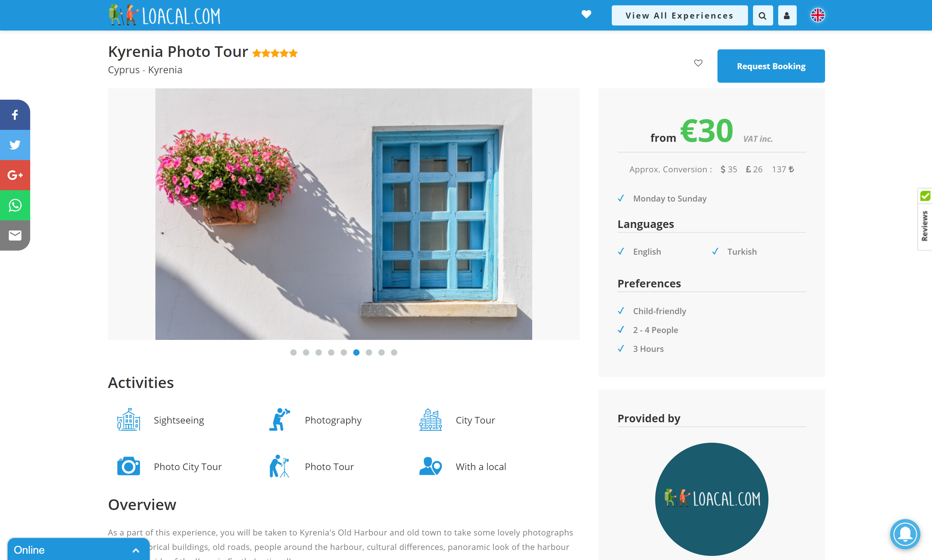Image resolution: width=932 pixels, height=560 pixels.
Task: Share on Facebook via sidebar icon
Action: pyautogui.click(x=15, y=115)
